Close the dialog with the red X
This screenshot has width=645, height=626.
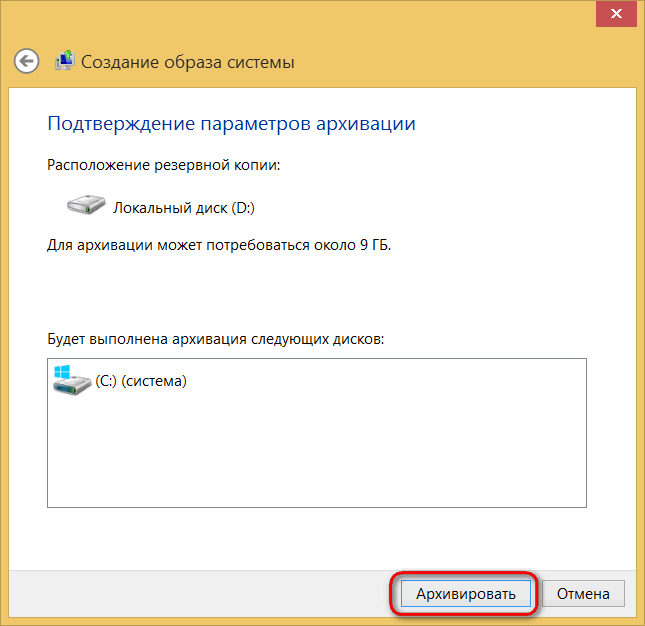[x=616, y=14]
